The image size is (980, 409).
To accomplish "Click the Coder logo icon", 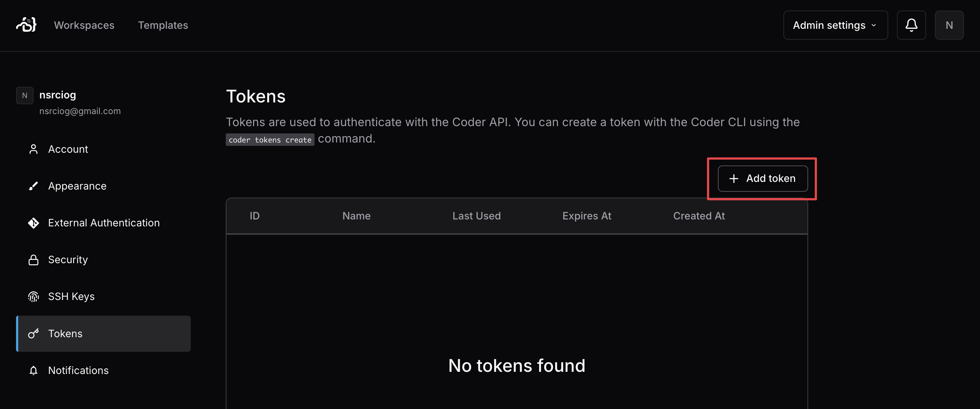I will [x=25, y=24].
